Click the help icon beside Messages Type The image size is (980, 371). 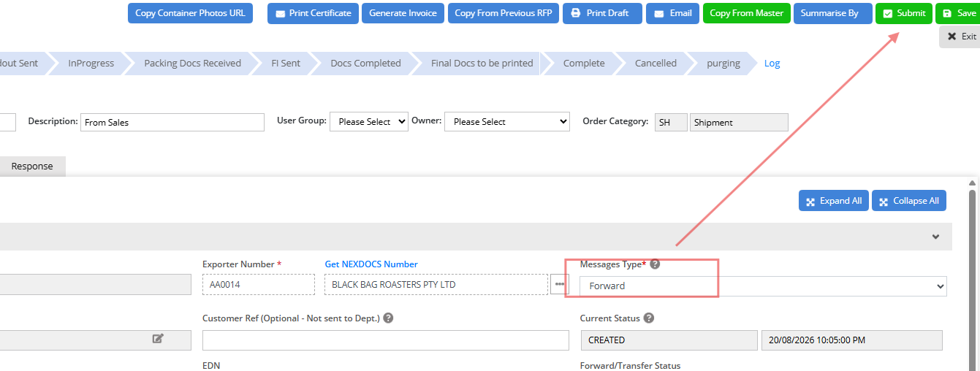point(655,264)
